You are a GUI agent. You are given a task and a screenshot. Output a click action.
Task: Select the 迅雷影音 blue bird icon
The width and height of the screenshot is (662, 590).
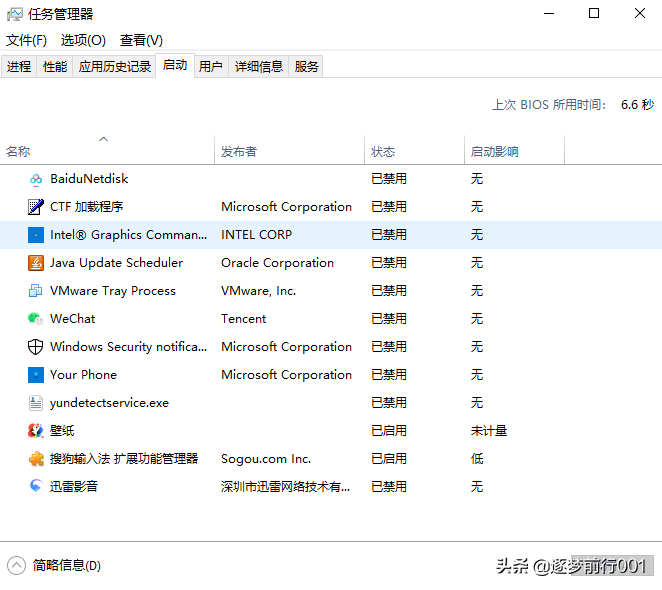36,487
